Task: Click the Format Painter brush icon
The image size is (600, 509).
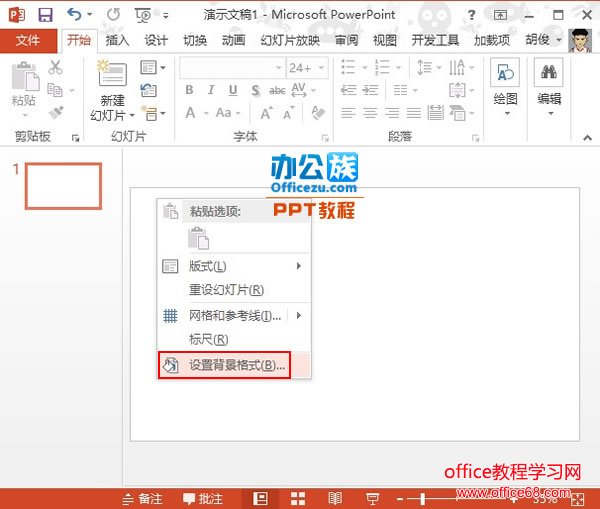Action: 56,113
